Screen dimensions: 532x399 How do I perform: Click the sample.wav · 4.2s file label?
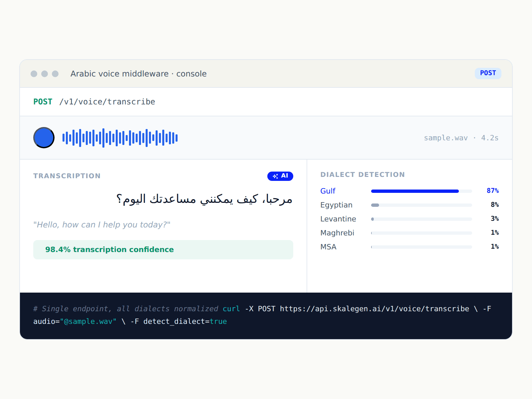pos(461,138)
